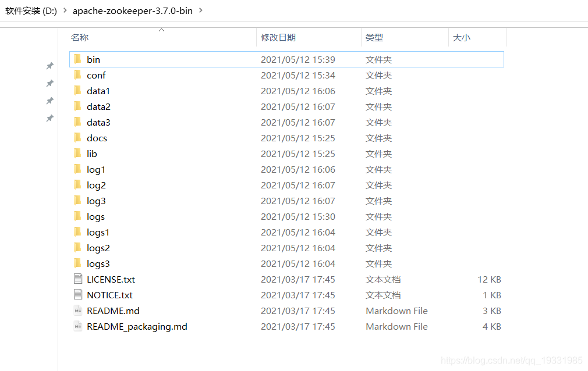Click the 4 KB size of README_packaging.md
The height and width of the screenshot is (371, 588).
pos(492,327)
